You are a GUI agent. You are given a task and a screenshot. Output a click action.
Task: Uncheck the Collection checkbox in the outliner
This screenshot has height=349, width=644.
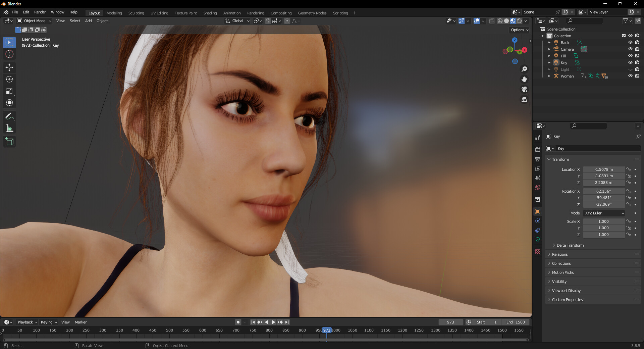[624, 36]
